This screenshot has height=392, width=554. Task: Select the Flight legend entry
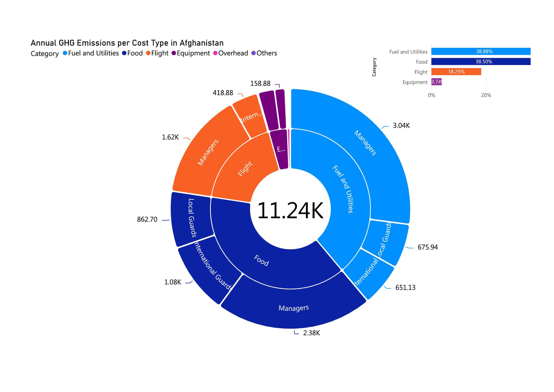pos(159,53)
